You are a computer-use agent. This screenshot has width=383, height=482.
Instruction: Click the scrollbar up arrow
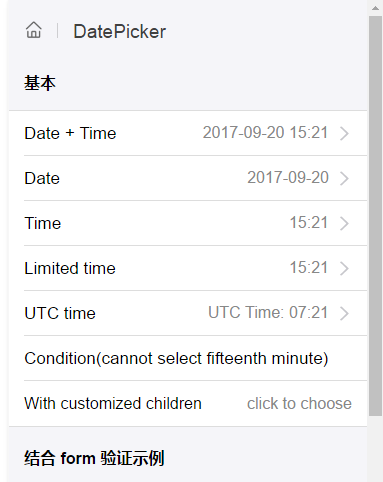click(x=375, y=8)
